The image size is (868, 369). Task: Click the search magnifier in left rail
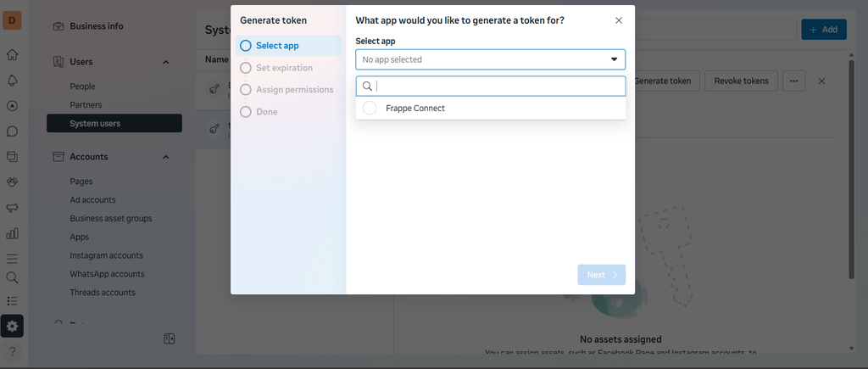pos(12,277)
